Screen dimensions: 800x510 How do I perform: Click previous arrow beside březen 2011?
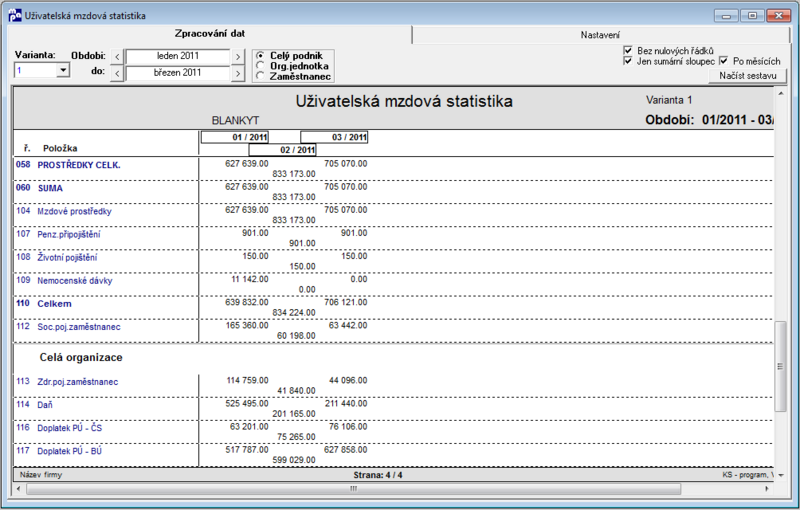[117, 73]
